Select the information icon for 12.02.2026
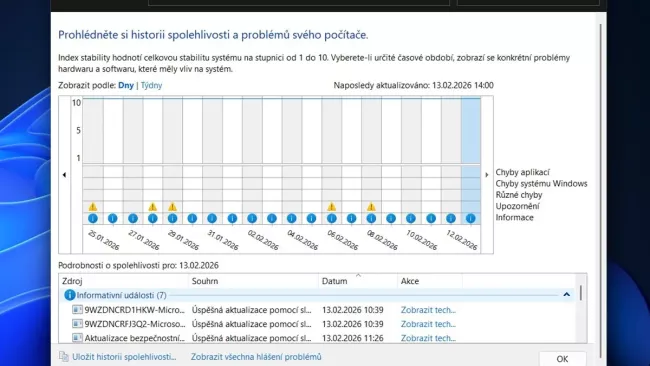This screenshot has width=650, height=366. click(x=451, y=218)
